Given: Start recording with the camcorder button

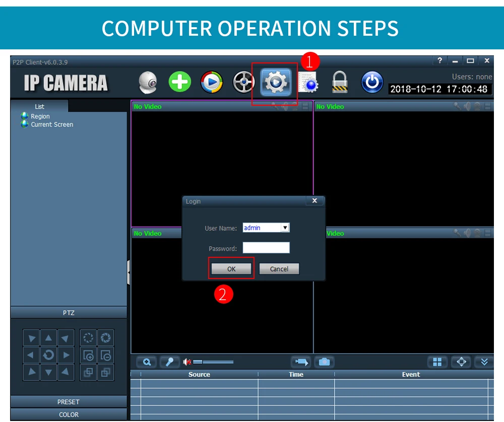Looking at the screenshot, I should point(301,362).
